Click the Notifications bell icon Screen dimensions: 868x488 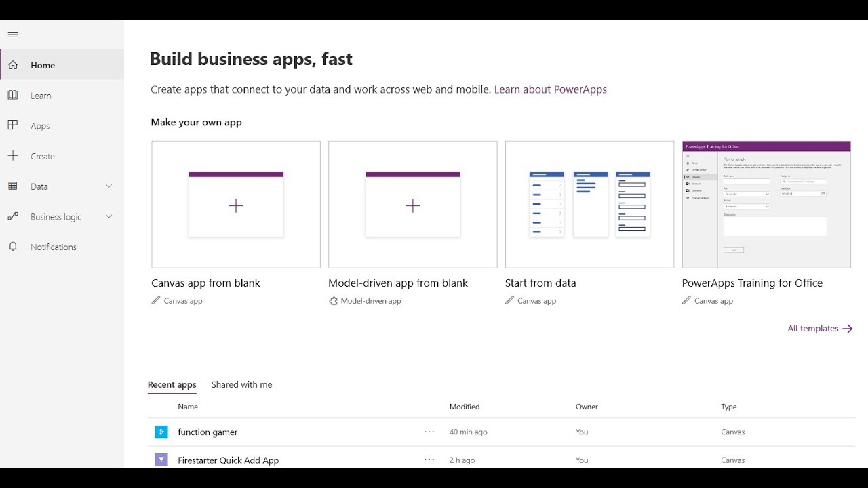[13, 247]
